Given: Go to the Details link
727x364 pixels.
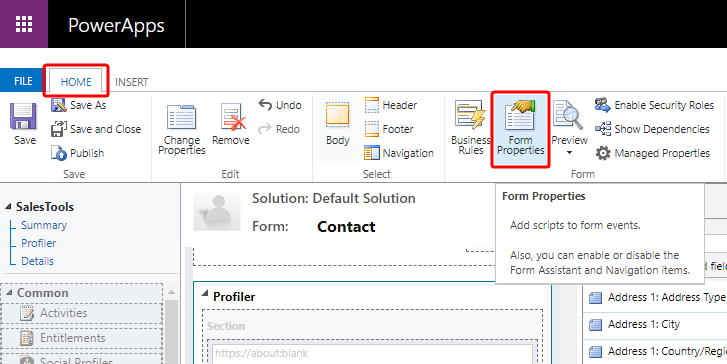Looking at the screenshot, I should pos(38,261).
